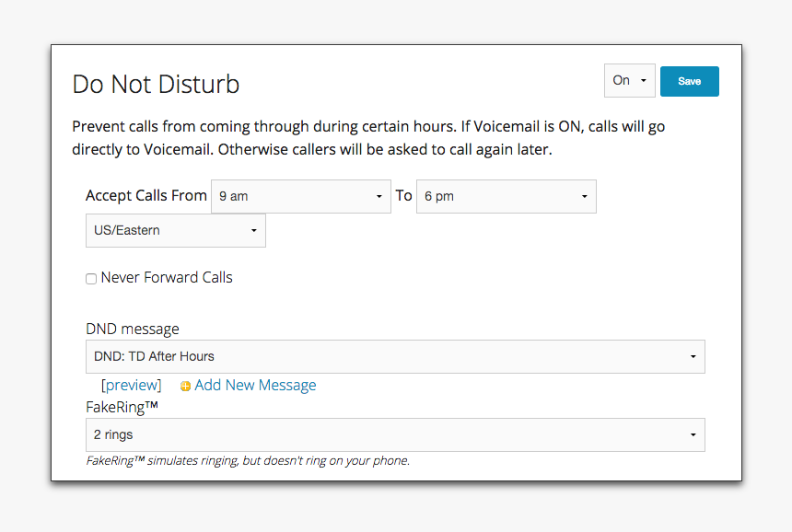Click the caret arrow on the DND message selector
Viewport: 792px width, 532px height.
point(693,357)
